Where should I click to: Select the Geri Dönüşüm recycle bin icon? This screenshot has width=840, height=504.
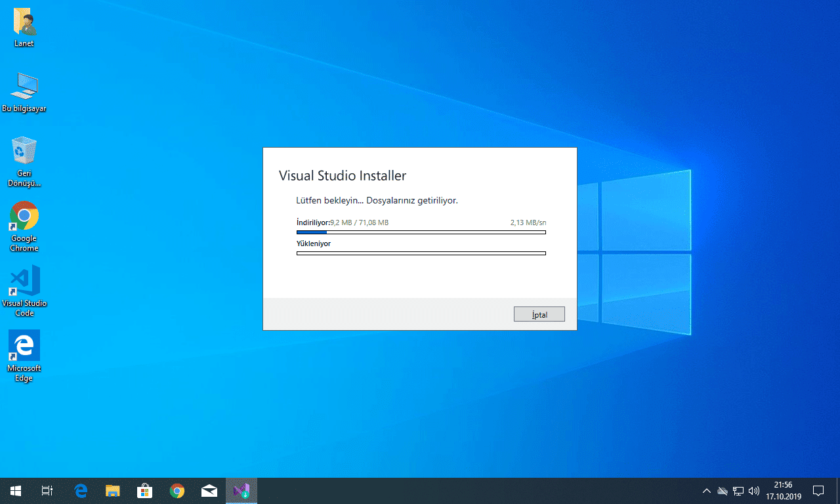pyautogui.click(x=24, y=162)
